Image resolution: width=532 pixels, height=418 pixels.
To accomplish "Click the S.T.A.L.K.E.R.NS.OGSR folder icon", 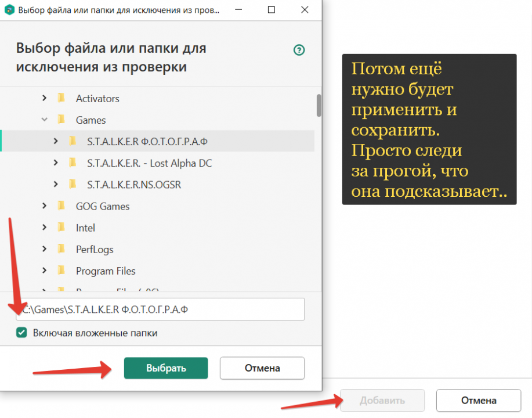I will [73, 184].
